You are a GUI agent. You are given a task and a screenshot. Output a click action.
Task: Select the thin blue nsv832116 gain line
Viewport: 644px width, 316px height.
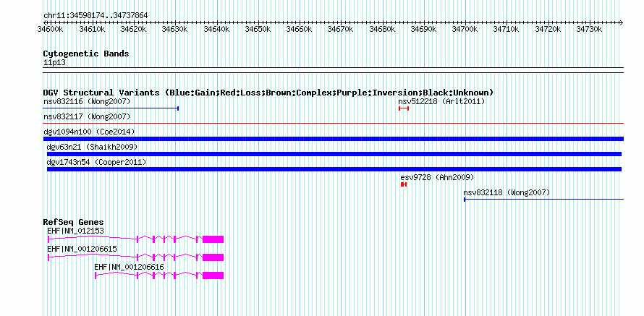point(111,108)
